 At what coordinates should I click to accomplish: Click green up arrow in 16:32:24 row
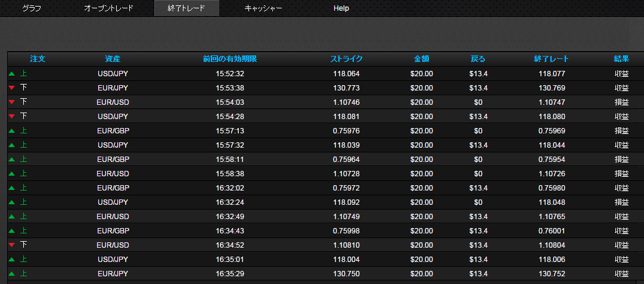click(x=12, y=202)
